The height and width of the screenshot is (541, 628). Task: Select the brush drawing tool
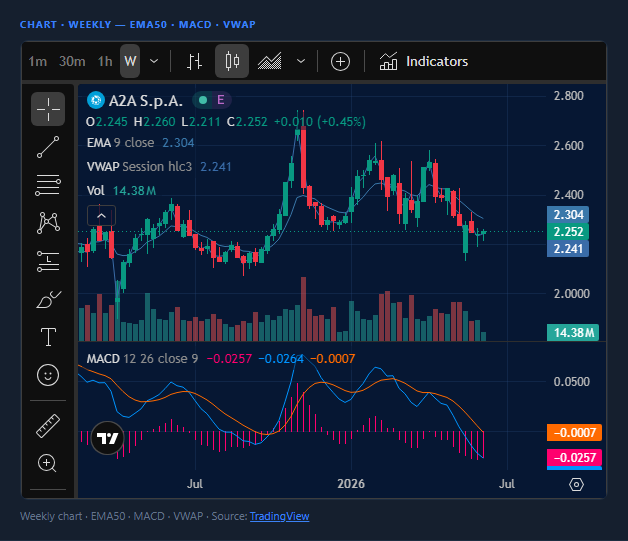point(48,300)
